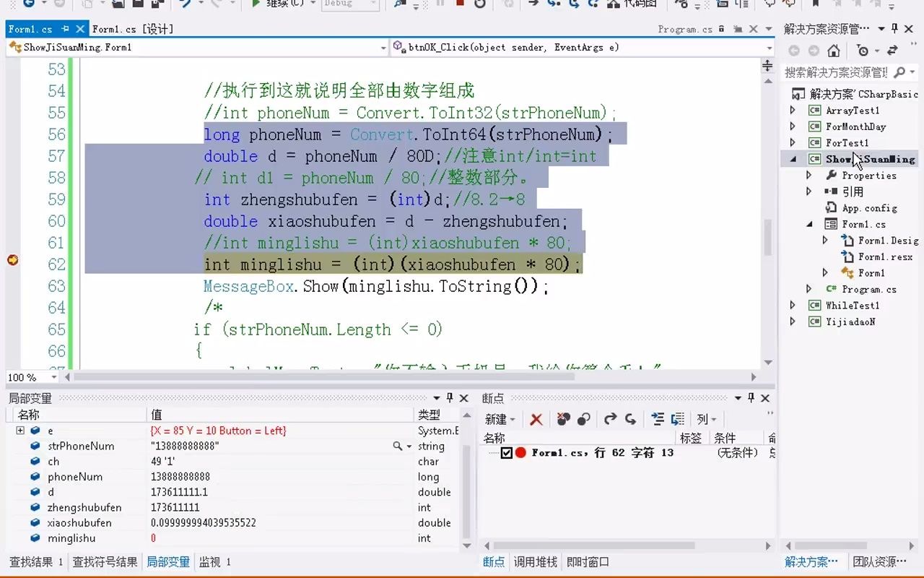The image size is (924, 578).
Task: Click the export breakpoints arrow icon
Action: click(x=610, y=419)
